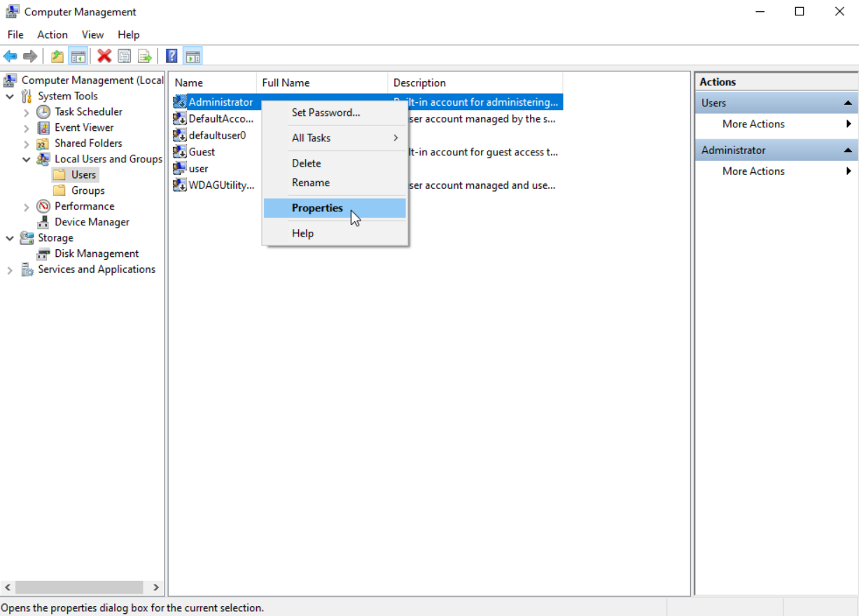Collapse the Users section in Actions pane

click(x=848, y=103)
